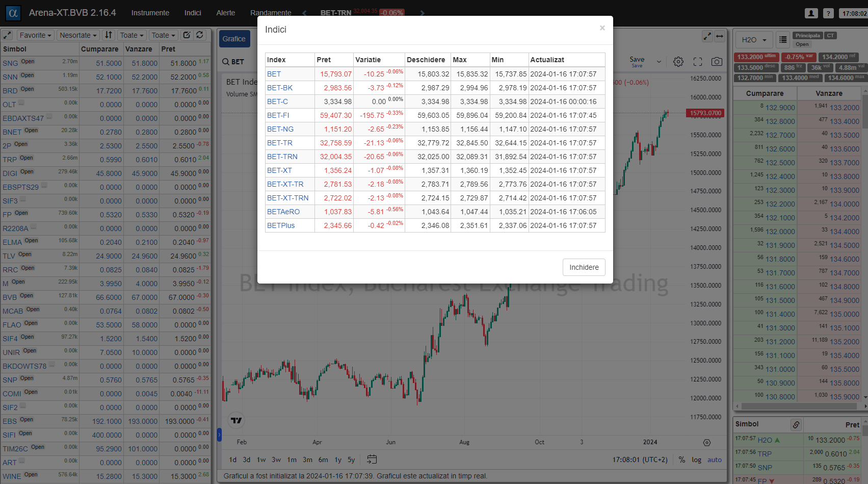Click the order book list icon

coord(783,40)
